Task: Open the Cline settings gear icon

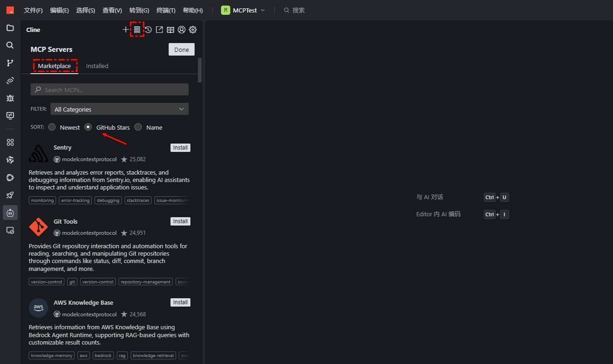Action: point(193,30)
